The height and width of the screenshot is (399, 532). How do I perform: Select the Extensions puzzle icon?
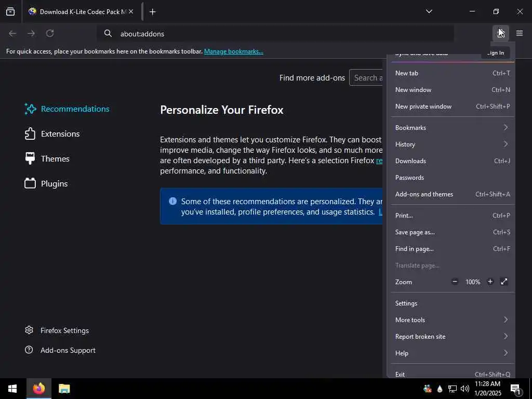(x=30, y=134)
